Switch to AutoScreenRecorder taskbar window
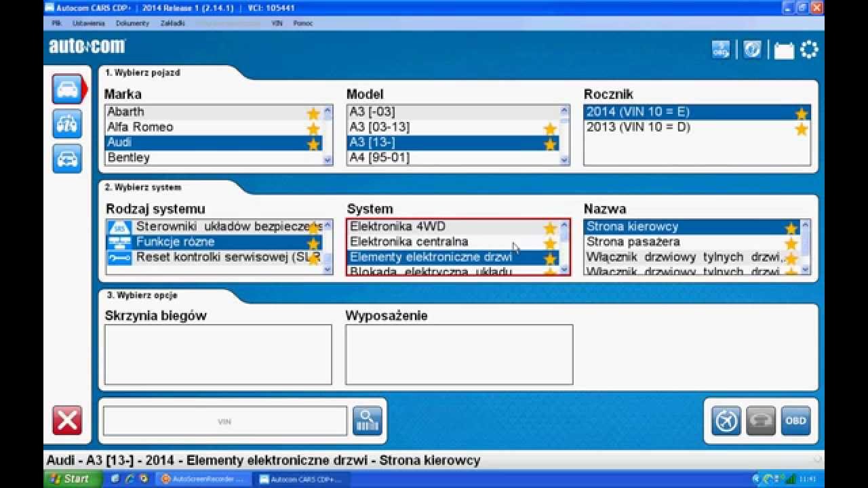868x488 pixels. pyautogui.click(x=203, y=479)
